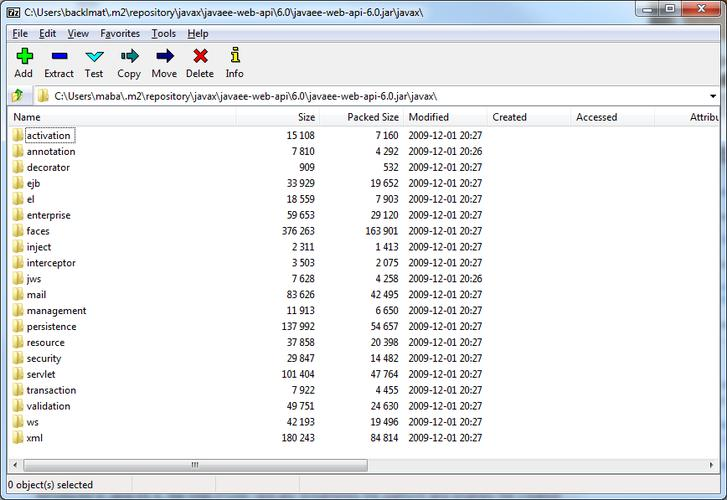Select the transaction folder name
727x500 pixels.
click(x=51, y=390)
